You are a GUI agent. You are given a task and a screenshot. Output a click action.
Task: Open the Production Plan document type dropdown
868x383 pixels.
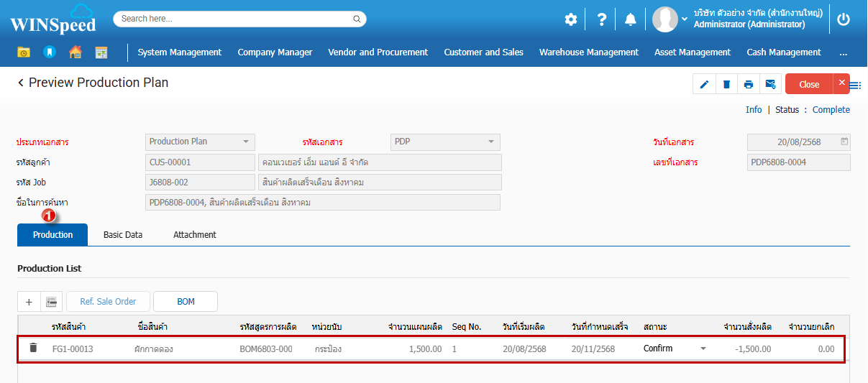click(x=245, y=142)
